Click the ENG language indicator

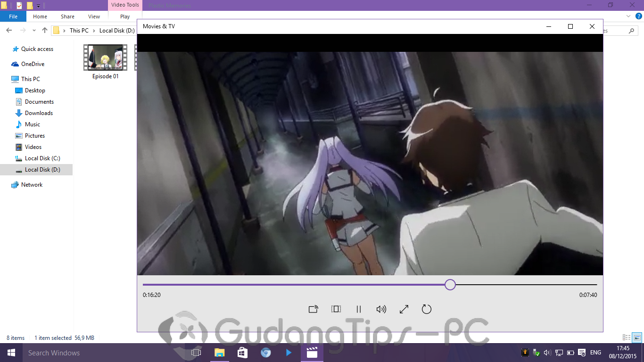click(x=595, y=353)
